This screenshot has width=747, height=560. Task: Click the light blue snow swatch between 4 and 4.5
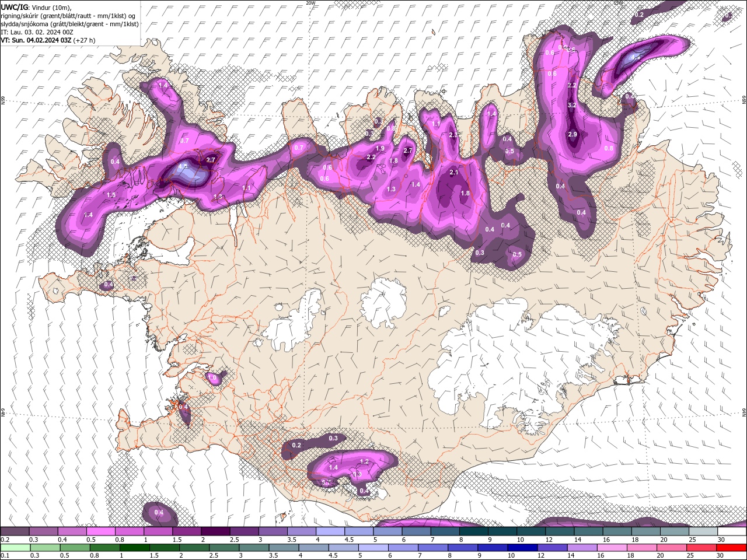(330, 531)
